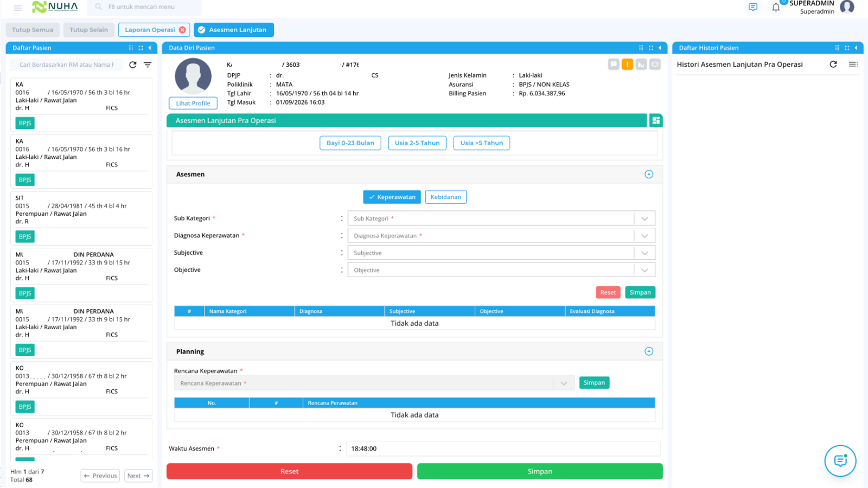Maximize the Daftar Pasien panel
Image resolution: width=868 pixels, height=488 pixels.
pyautogui.click(x=141, y=48)
